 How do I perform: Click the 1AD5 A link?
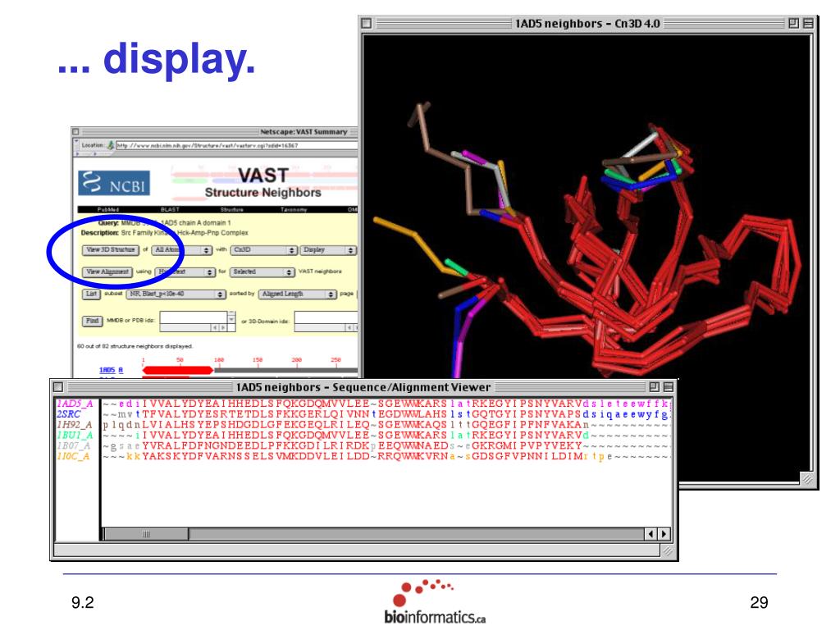click(111, 370)
